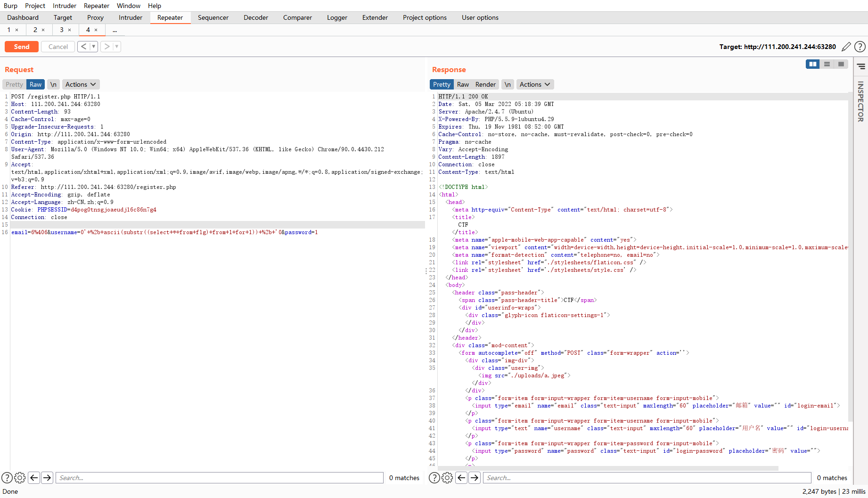The width and height of the screenshot is (868, 498).
Task: Open Inspector panel menu icon
Action: coord(861,66)
